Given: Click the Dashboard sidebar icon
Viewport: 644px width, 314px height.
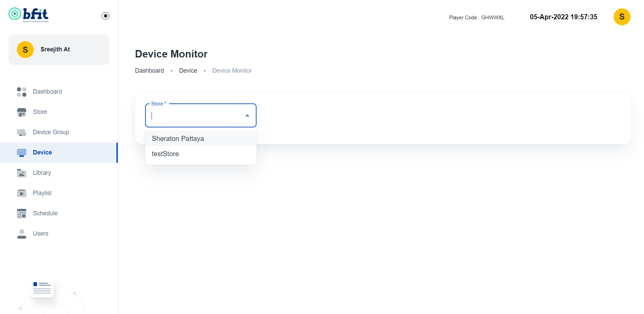Looking at the screenshot, I should 22,92.
